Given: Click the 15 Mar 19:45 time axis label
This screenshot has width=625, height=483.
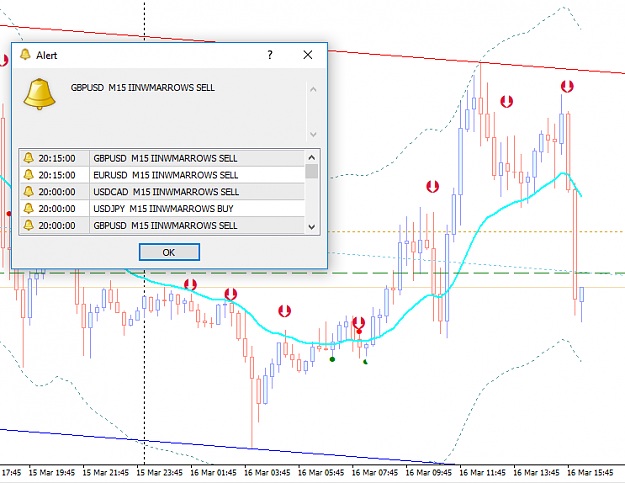Looking at the screenshot, I should click(52, 473).
